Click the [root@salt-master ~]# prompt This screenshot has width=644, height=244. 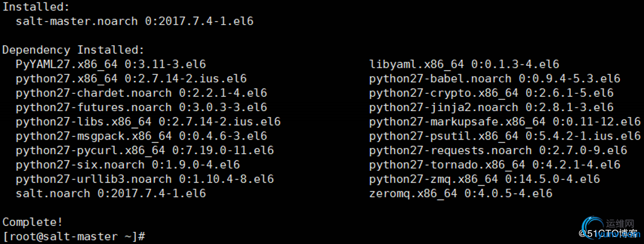pyautogui.click(x=74, y=237)
